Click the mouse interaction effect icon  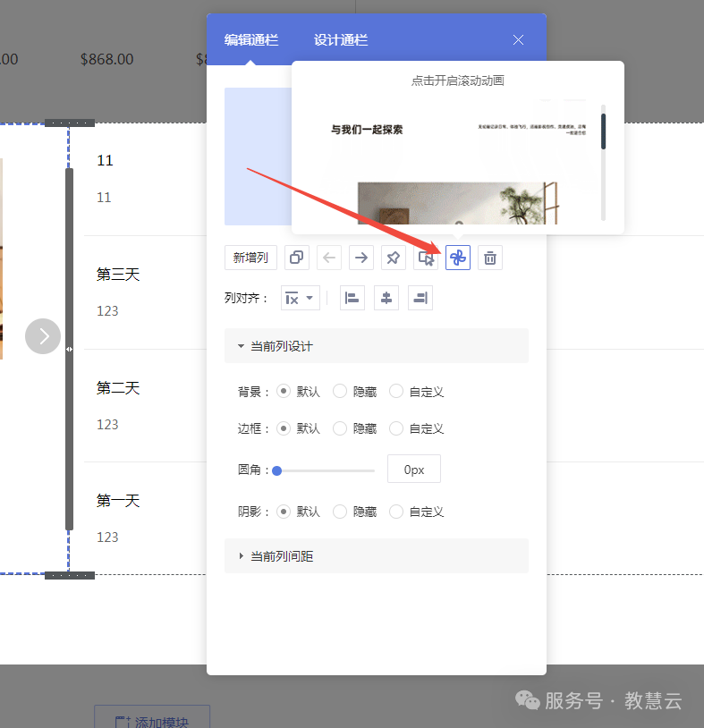pyautogui.click(x=426, y=258)
